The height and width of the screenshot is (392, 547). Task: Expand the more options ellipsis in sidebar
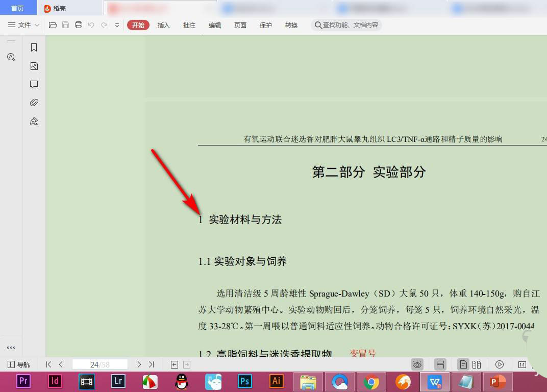11,348
